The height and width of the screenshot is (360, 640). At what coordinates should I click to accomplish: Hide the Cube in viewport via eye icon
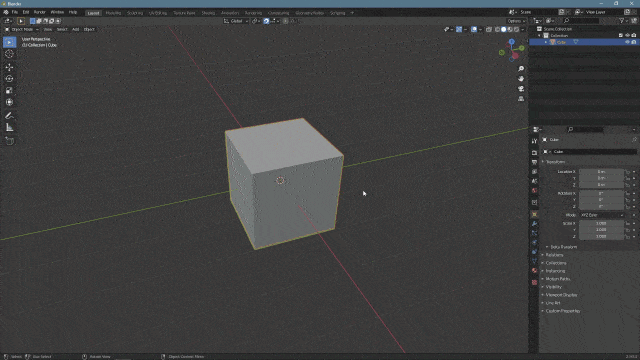point(627,42)
